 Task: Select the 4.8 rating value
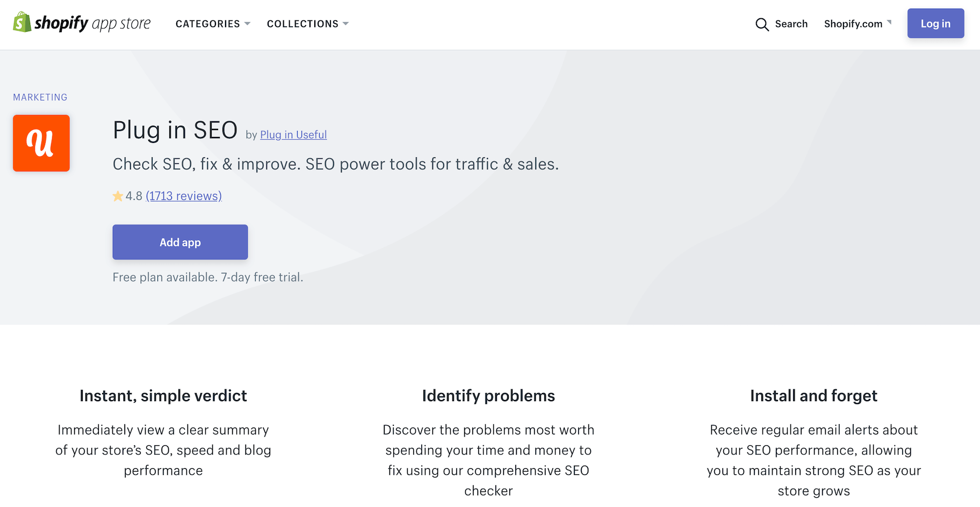point(134,195)
